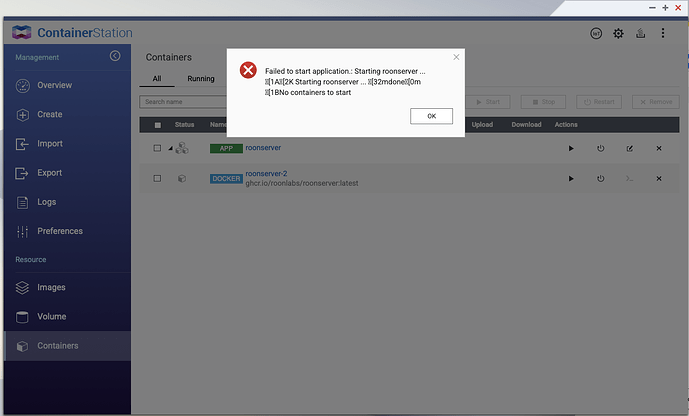Switch to the All tab
Image resolution: width=689 pixels, height=416 pixels.
tap(157, 79)
